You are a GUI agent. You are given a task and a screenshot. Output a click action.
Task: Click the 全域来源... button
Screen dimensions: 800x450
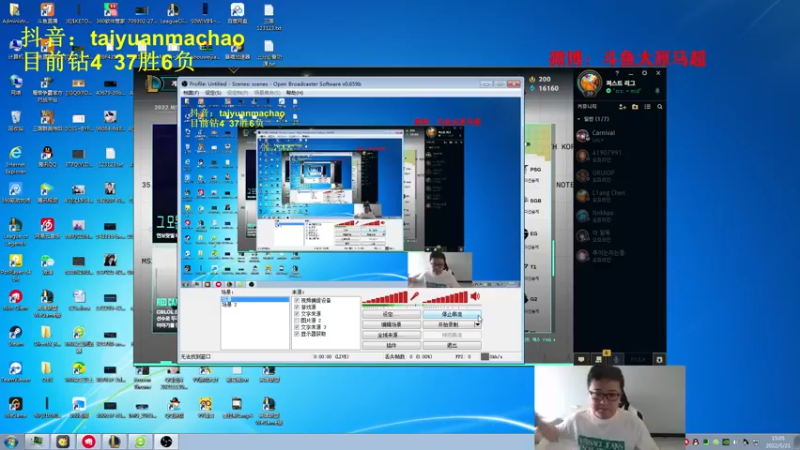[391, 335]
